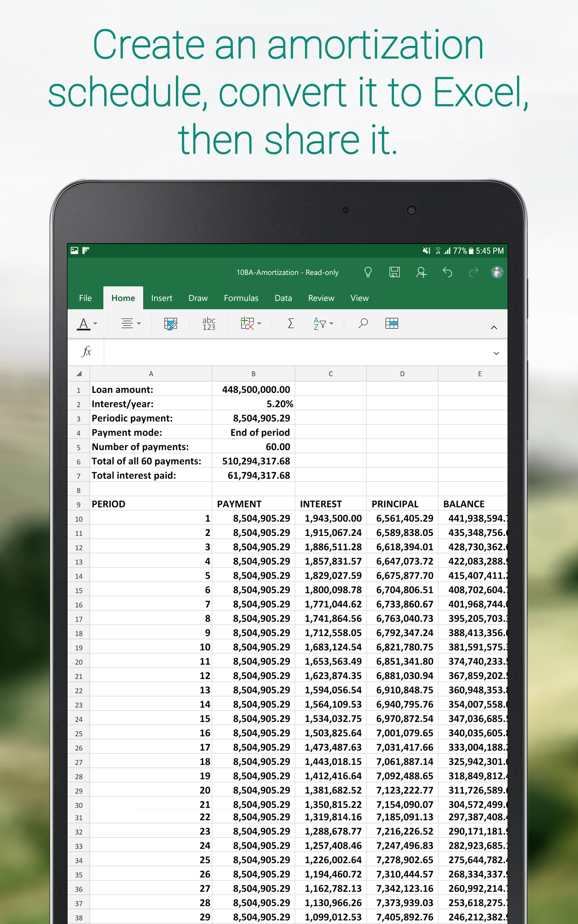Select the Home tab
Image resolution: width=578 pixels, height=924 pixels.
pos(123,298)
